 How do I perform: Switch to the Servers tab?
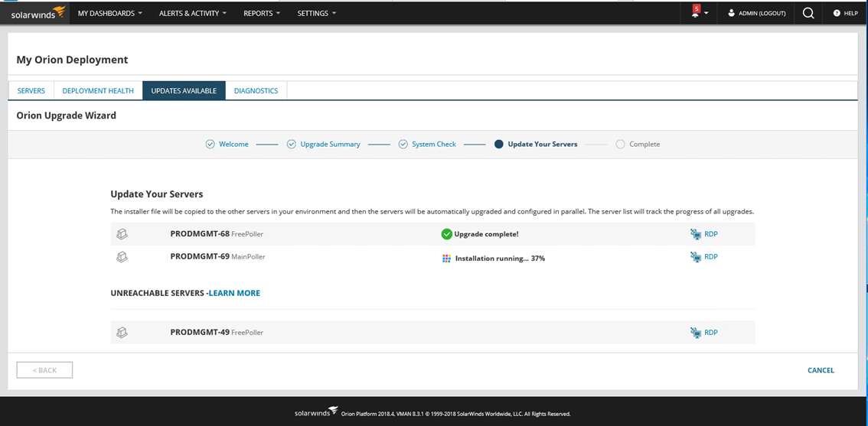point(31,91)
